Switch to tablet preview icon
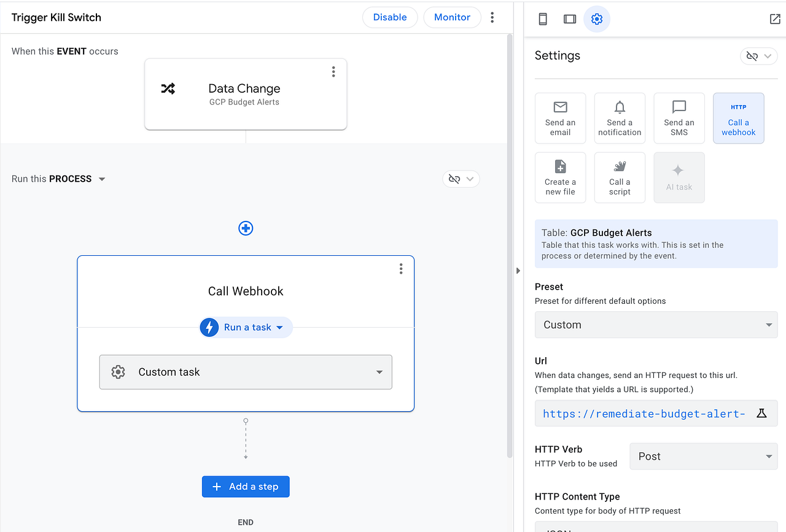786x532 pixels. (x=570, y=18)
